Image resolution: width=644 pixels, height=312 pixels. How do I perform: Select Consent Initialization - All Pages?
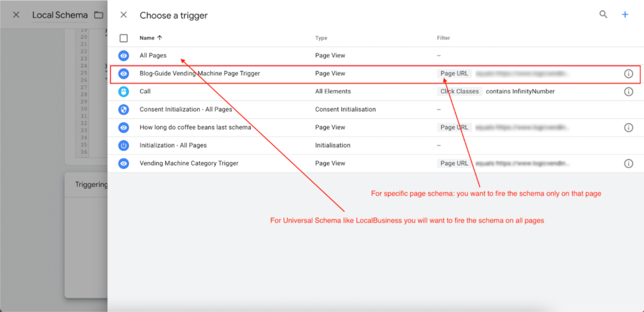click(186, 110)
